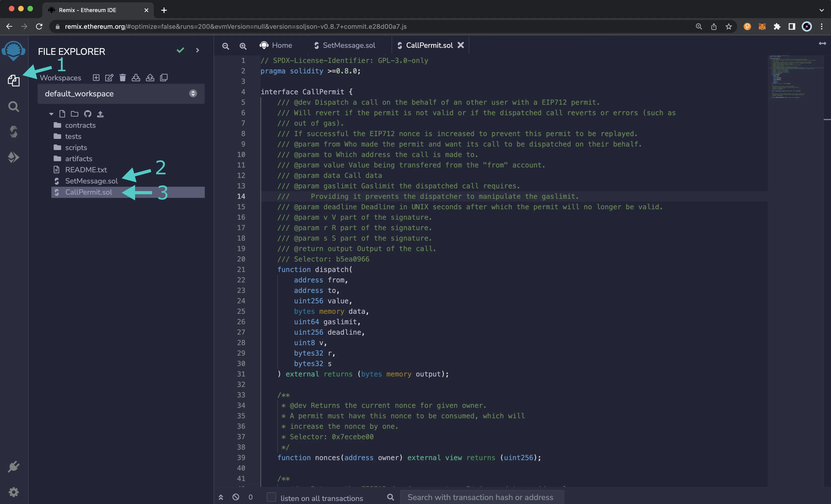The width and height of the screenshot is (831, 504).
Task: Click the terminal search magnifier icon
Action: coord(391,497)
